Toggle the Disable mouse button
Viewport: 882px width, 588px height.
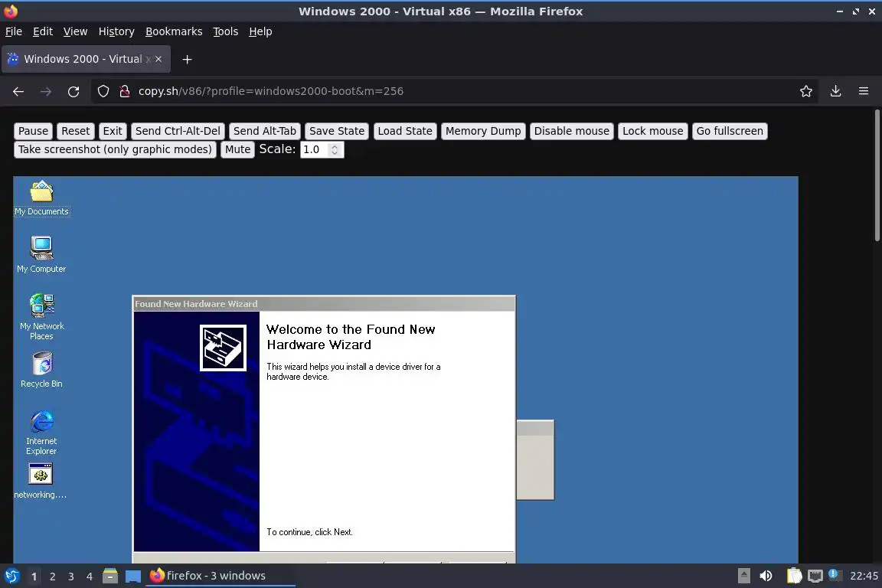[571, 131]
